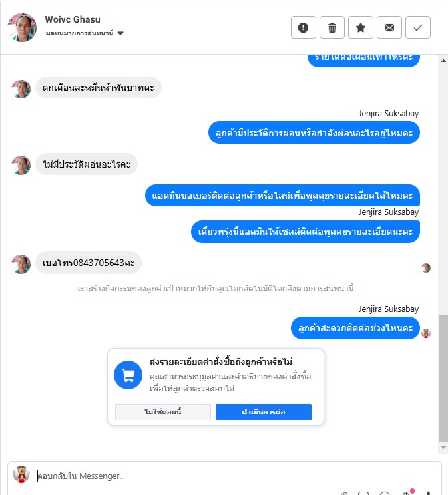The image size is (448, 495).
Task: Click the scrollbar down arrow
Action: pos(443,448)
